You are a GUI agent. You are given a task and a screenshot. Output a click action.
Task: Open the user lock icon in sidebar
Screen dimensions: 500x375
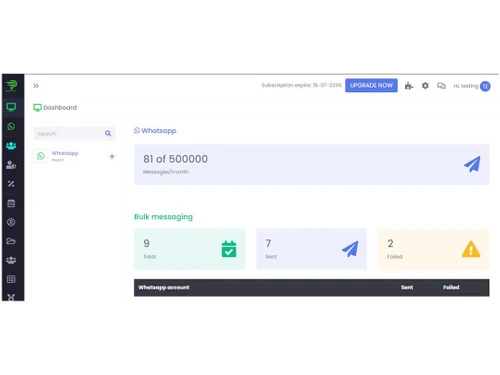[x=11, y=165]
